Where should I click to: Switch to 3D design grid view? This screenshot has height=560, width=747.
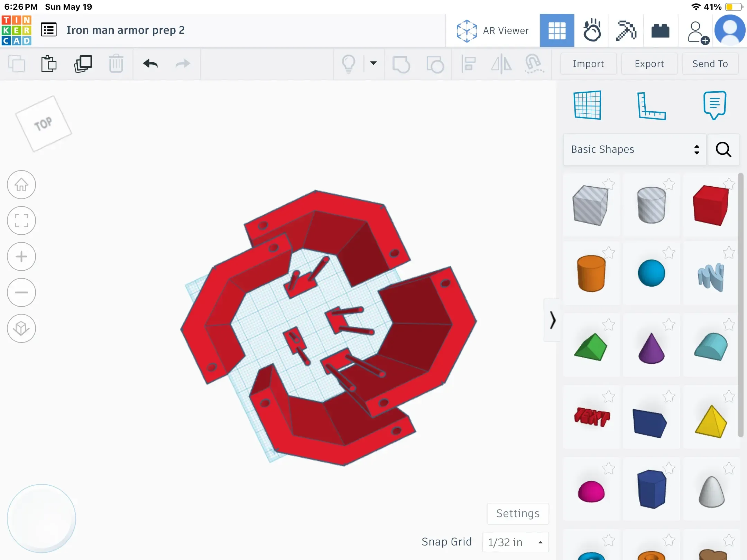click(557, 31)
